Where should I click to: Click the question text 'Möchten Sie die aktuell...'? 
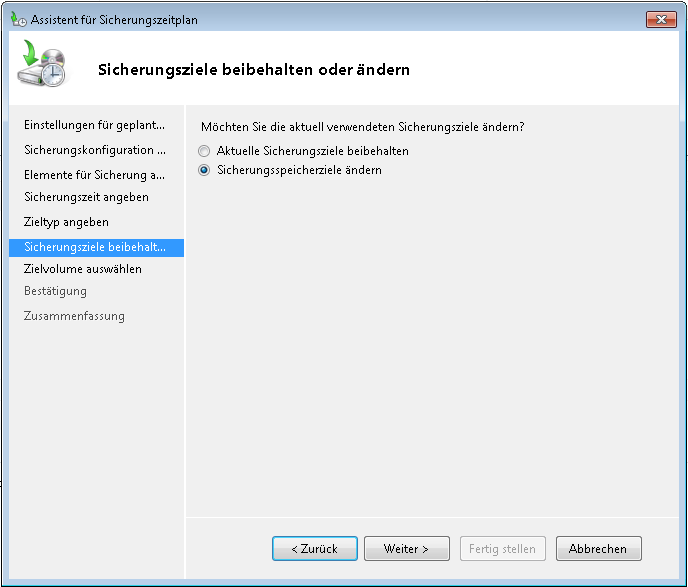(x=363, y=127)
